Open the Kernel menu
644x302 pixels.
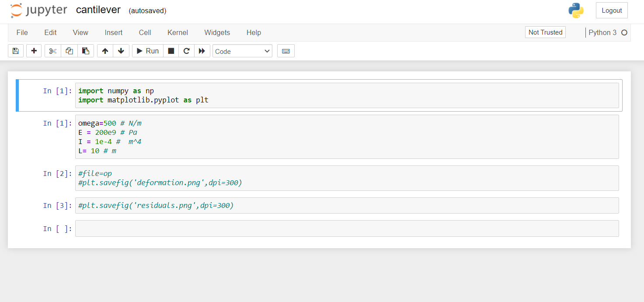tap(178, 32)
